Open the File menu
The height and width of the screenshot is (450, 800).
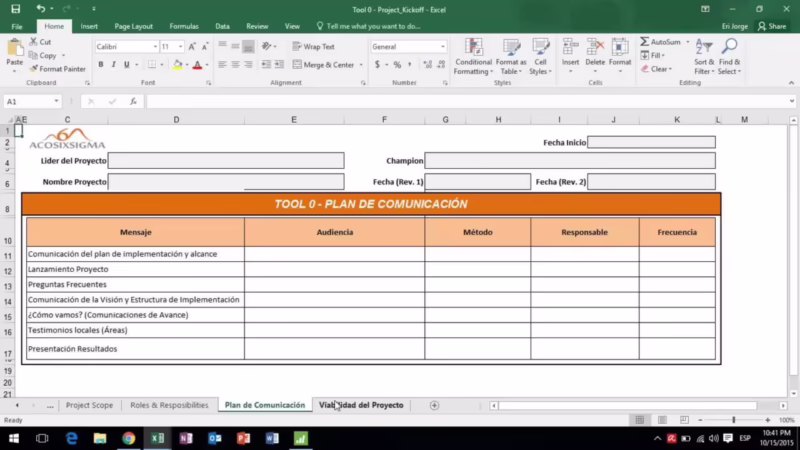pyautogui.click(x=17, y=26)
